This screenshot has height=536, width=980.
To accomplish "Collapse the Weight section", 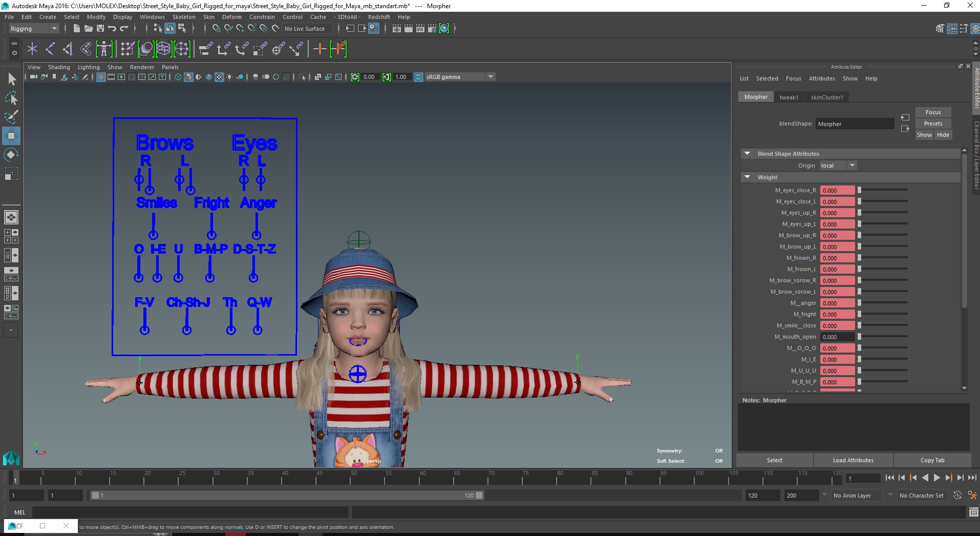I will pyautogui.click(x=747, y=177).
